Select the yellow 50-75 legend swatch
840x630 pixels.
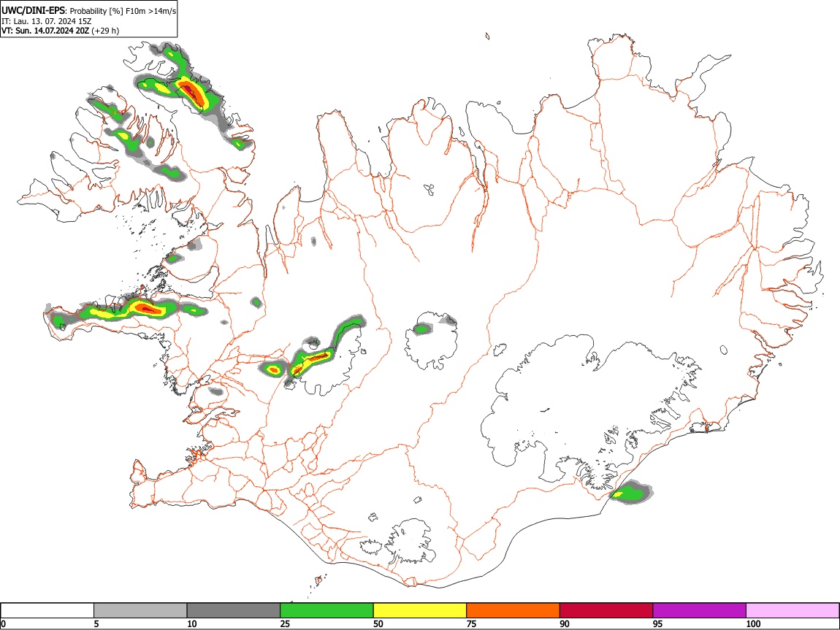[420, 611]
